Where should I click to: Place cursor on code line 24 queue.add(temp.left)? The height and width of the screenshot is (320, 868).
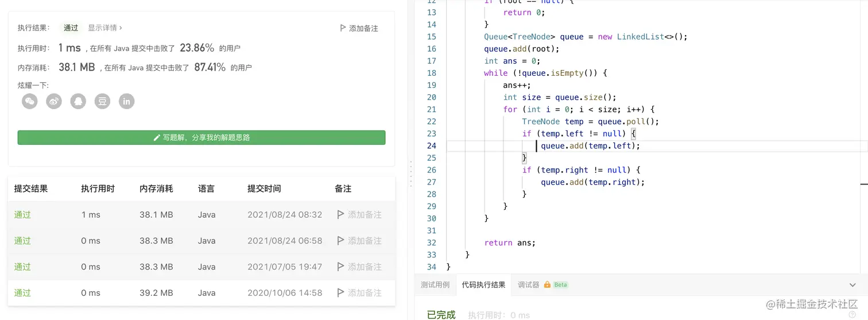(x=590, y=146)
